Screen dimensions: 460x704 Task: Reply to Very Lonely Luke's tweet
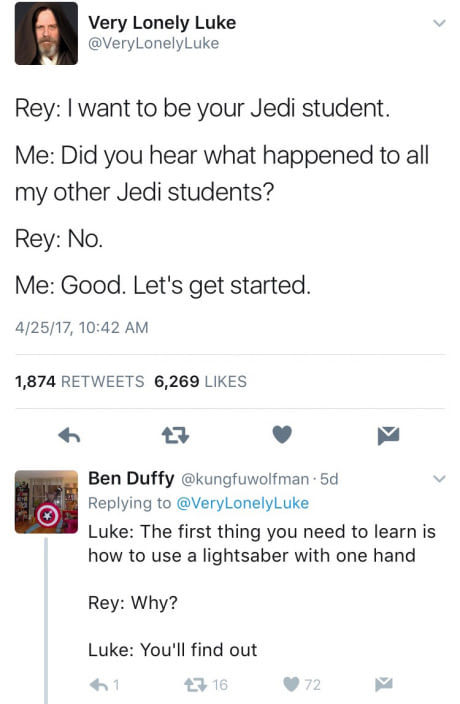click(x=70, y=435)
